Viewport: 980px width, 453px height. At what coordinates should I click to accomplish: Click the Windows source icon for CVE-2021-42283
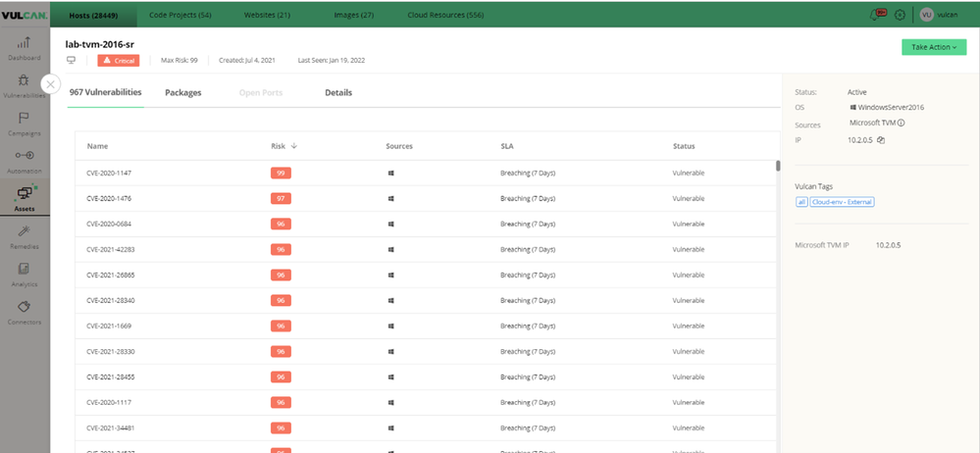click(x=390, y=249)
